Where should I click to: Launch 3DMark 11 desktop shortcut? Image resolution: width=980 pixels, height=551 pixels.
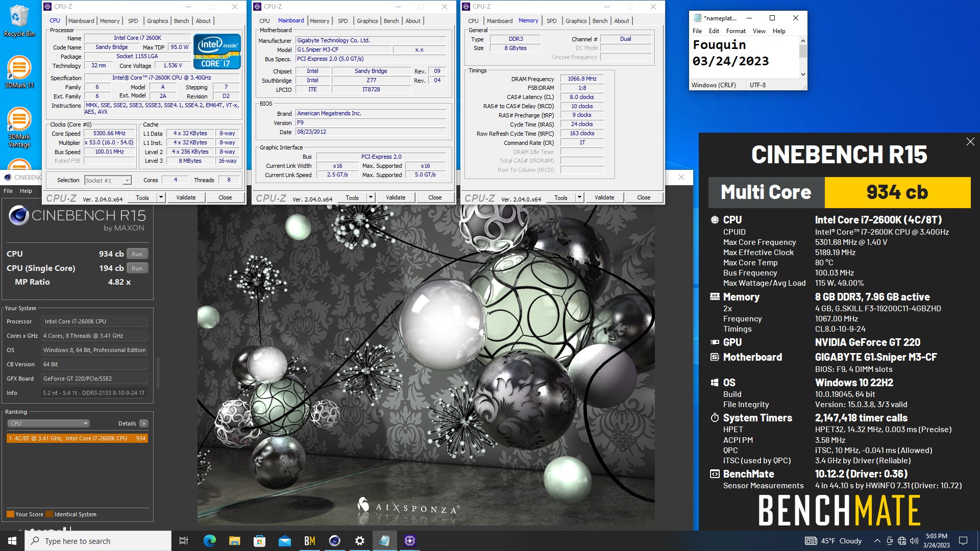pos(19,71)
